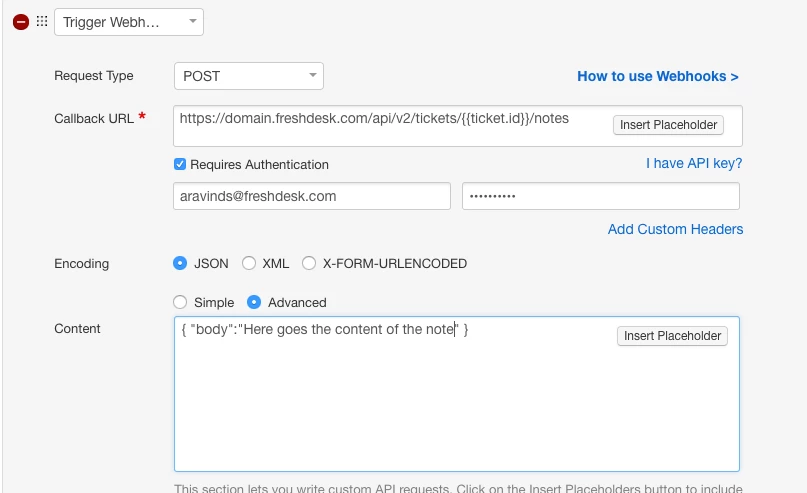Image resolution: width=807 pixels, height=493 pixels.
Task: Grab the drag handle grid icon beside the action
Action: click(42, 21)
